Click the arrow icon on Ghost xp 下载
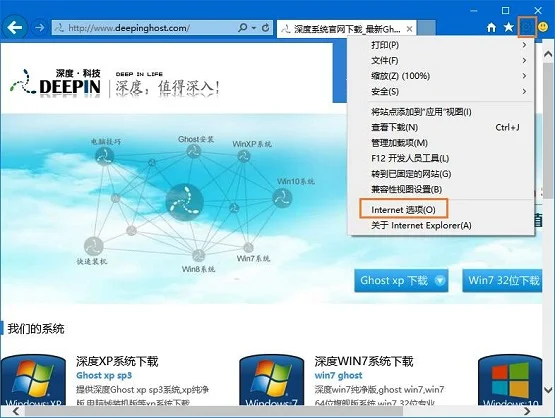 (440, 281)
